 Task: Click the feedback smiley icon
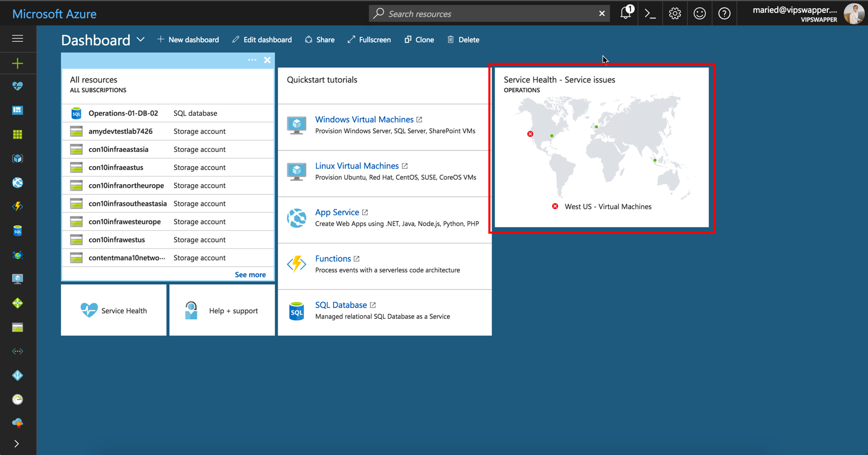click(x=699, y=14)
